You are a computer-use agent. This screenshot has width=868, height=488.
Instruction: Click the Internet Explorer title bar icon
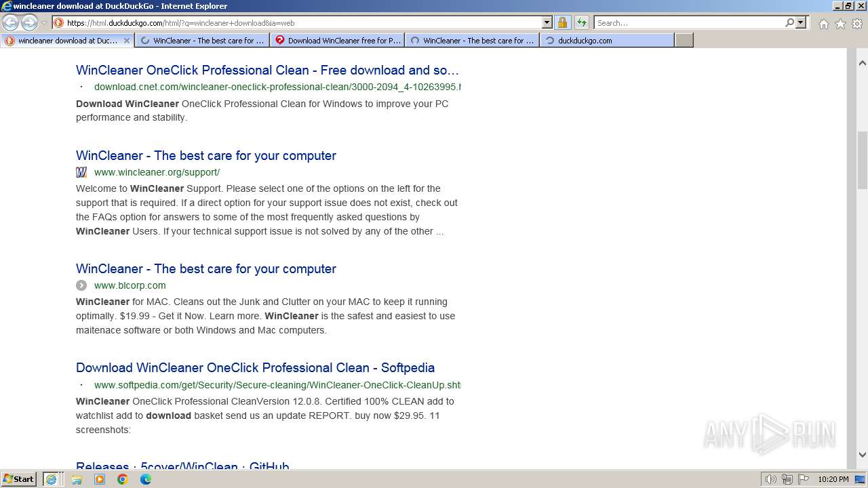[x=7, y=6]
